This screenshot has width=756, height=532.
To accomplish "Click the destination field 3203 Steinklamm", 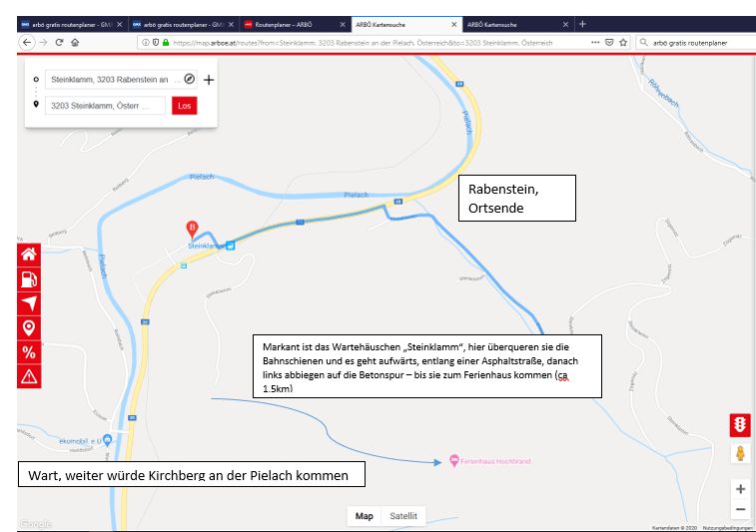I will click(x=105, y=105).
